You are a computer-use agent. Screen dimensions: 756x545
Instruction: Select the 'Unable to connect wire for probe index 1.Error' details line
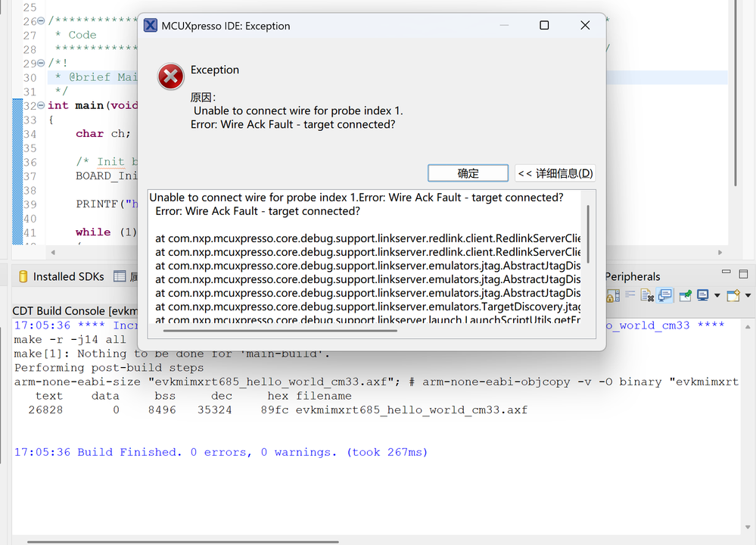[x=356, y=198]
